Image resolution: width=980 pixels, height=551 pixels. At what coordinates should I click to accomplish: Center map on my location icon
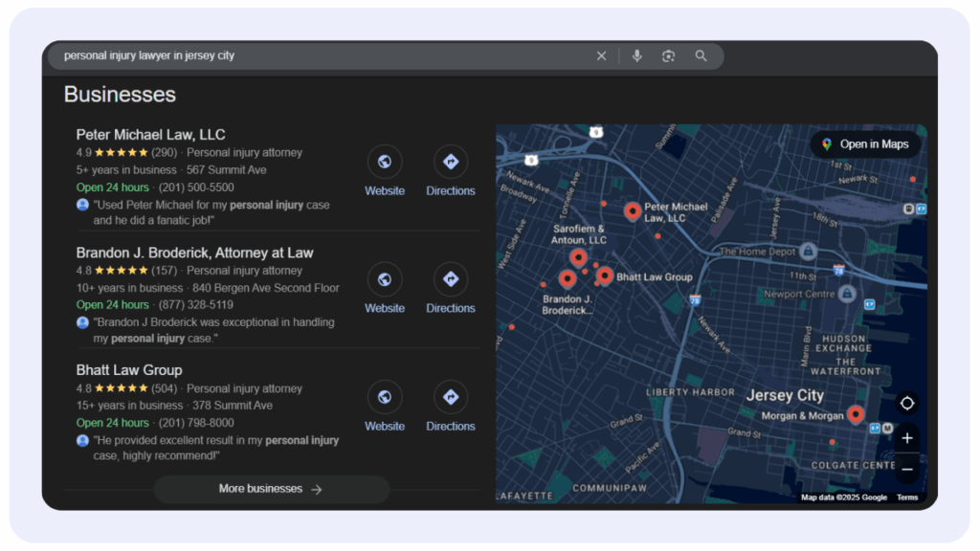pyautogui.click(x=907, y=404)
